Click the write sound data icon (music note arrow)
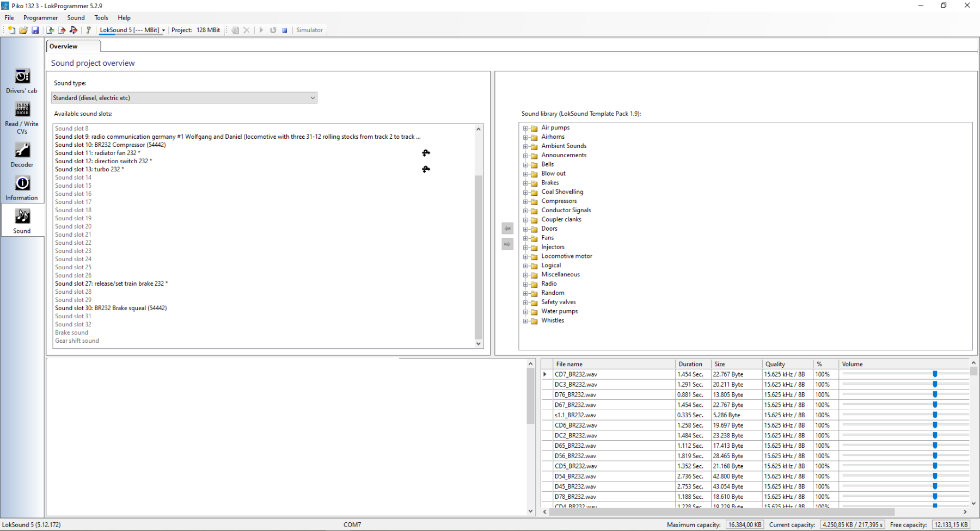Screen dimensions: 980x531 pos(73,30)
